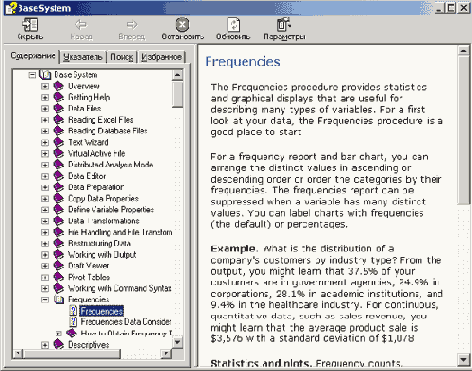The width and height of the screenshot is (472, 371).
Task: Click the content pane scroll down arrow
Action: click(463, 359)
